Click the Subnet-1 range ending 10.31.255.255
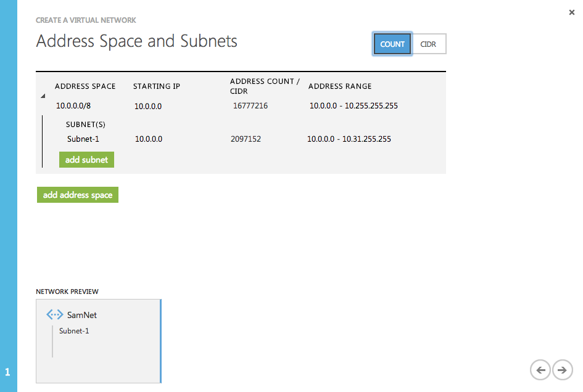 pos(349,139)
